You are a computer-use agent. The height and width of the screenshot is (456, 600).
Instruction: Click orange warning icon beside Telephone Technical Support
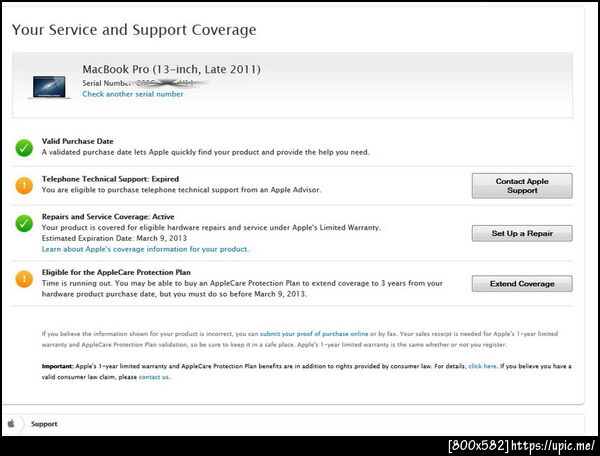point(24,186)
